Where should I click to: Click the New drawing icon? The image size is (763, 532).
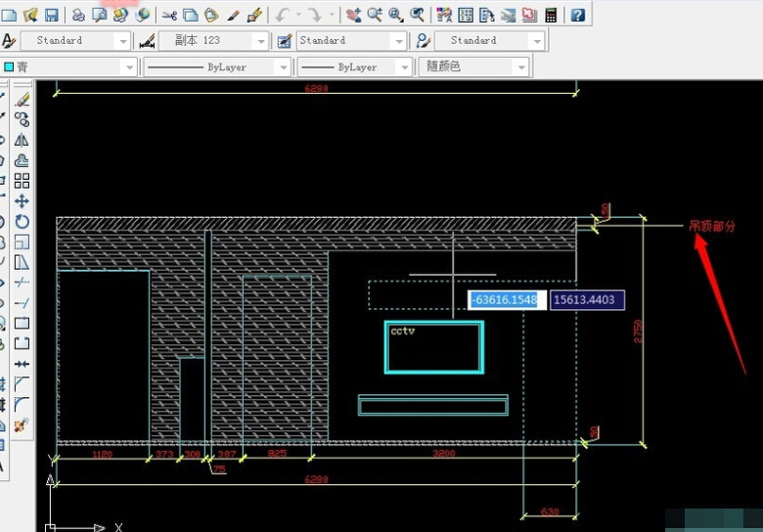pyautogui.click(x=9, y=15)
